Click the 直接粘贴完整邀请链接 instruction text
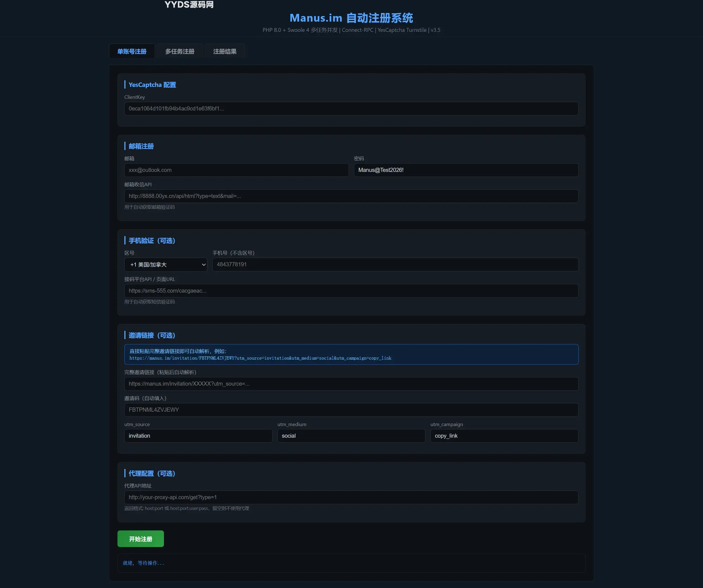703x588 pixels. 178,351
